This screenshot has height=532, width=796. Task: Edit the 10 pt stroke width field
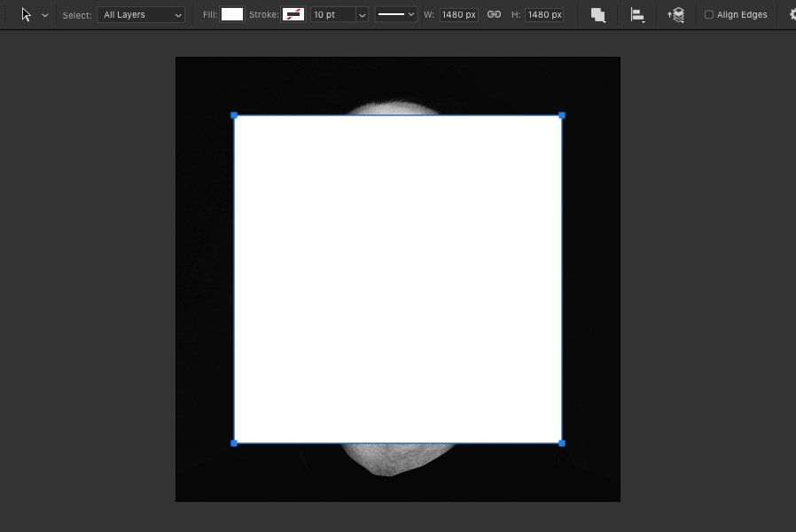[332, 15]
